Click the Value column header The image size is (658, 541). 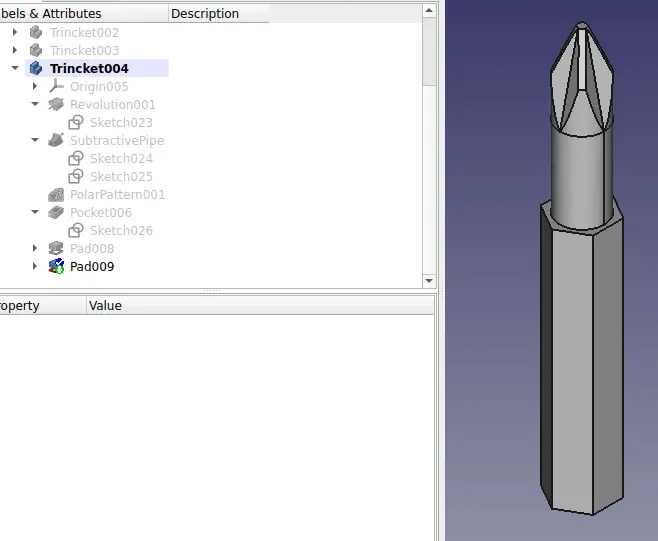click(105, 305)
